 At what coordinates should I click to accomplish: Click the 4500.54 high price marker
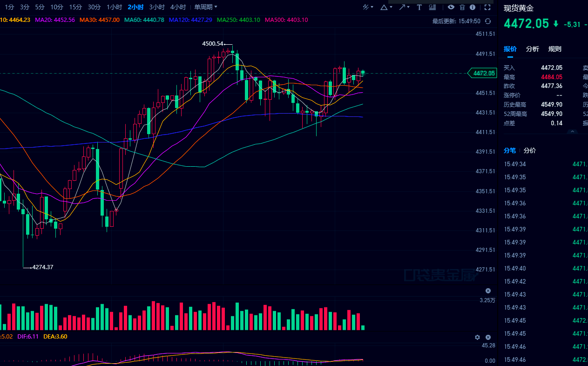[213, 43]
